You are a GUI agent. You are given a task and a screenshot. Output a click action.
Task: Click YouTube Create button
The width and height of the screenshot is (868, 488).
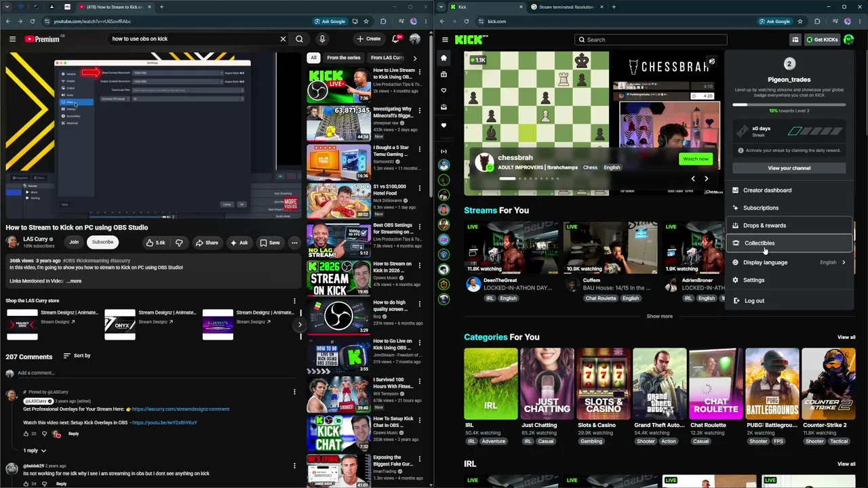pyautogui.click(x=369, y=39)
